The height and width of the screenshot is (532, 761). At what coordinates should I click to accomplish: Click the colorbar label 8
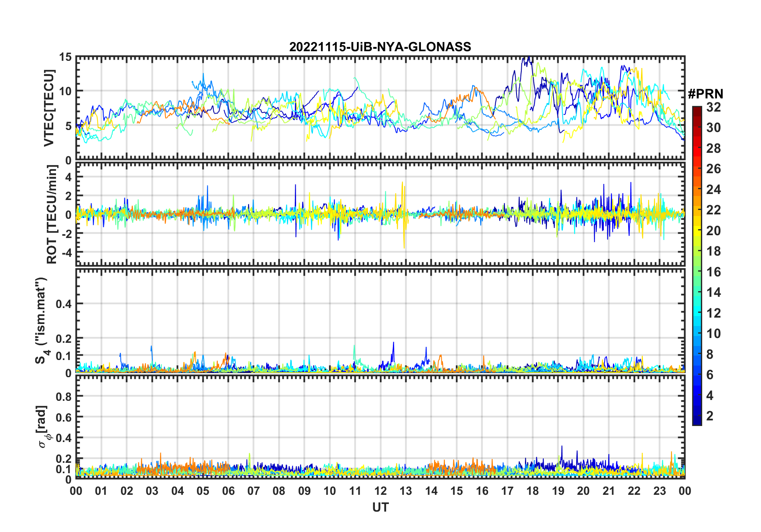[710, 354]
